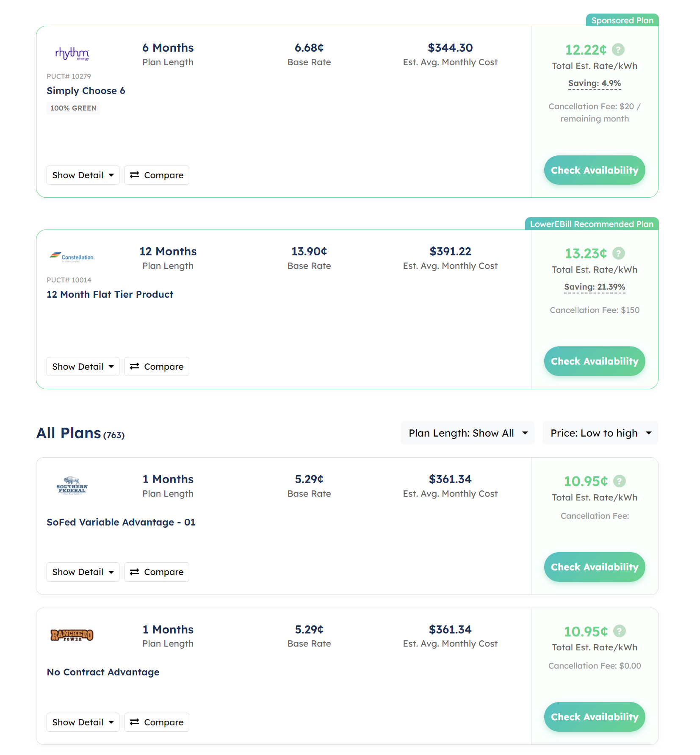Check Availability for the Rhythm sponsored plan
700x755 pixels.
[594, 170]
